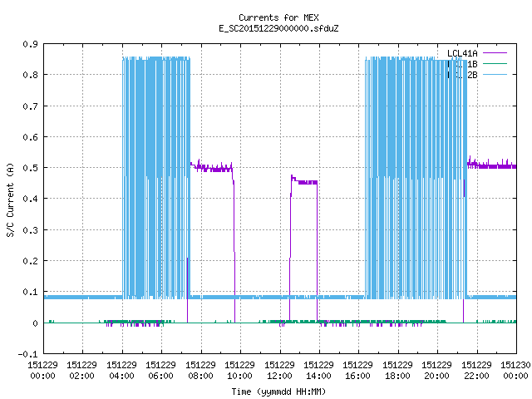Image resolution: width=532 pixels, height=399 pixels.
Task: Click the x-axis tick '151229 16:00'
Action: pyautogui.click(x=358, y=371)
